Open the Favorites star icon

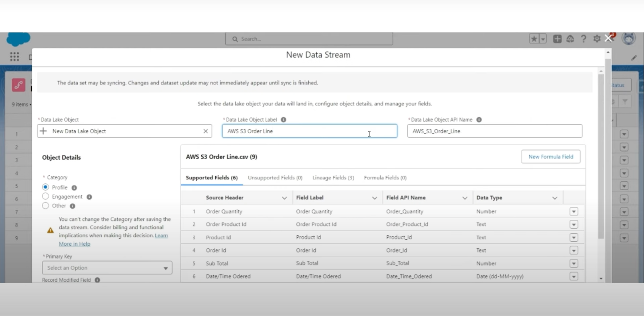click(x=534, y=39)
